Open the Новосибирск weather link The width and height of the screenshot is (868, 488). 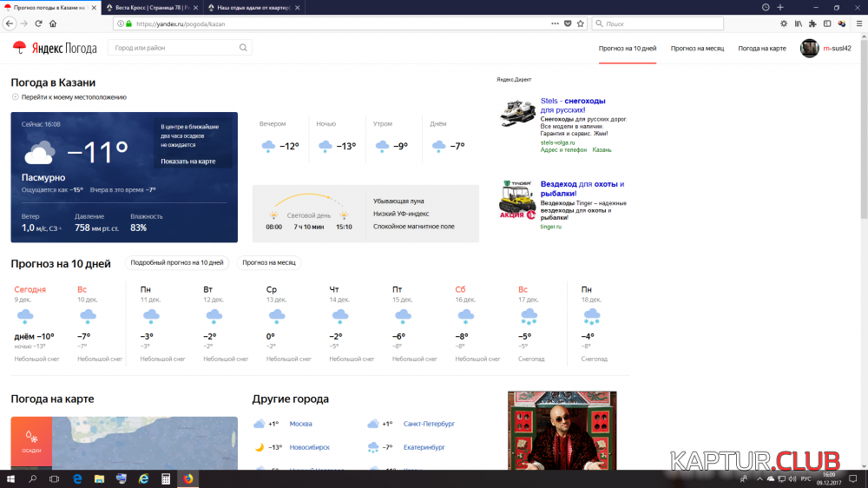click(x=310, y=447)
